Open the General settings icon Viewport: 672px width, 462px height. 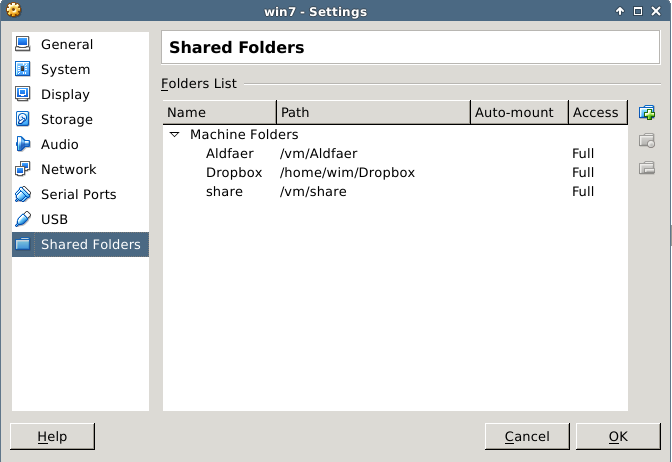pyautogui.click(x=23, y=44)
